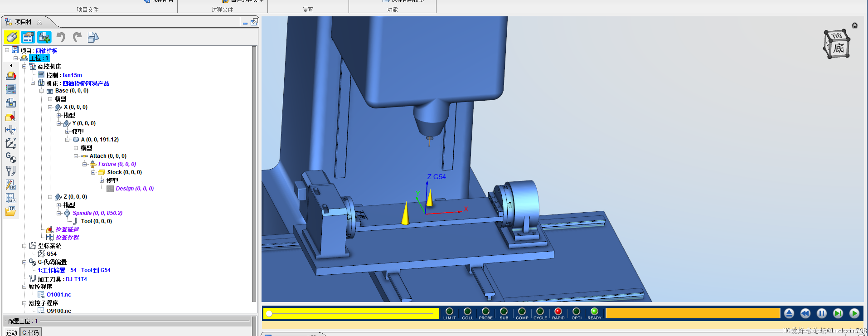868x336 pixels.
Task: Collapse the Fixture (0, 0, 0) node
Action: tap(84, 164)
